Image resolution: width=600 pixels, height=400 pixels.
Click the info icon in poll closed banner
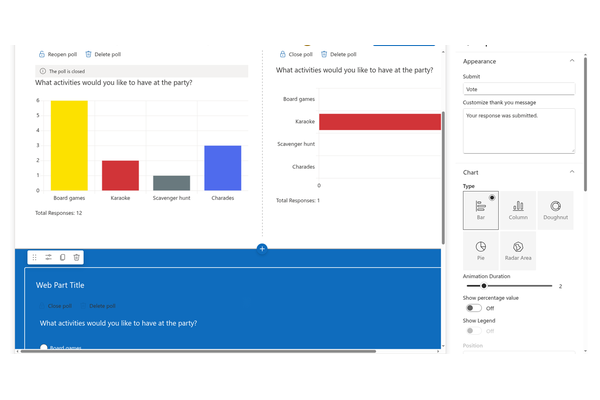click(43, 71)
